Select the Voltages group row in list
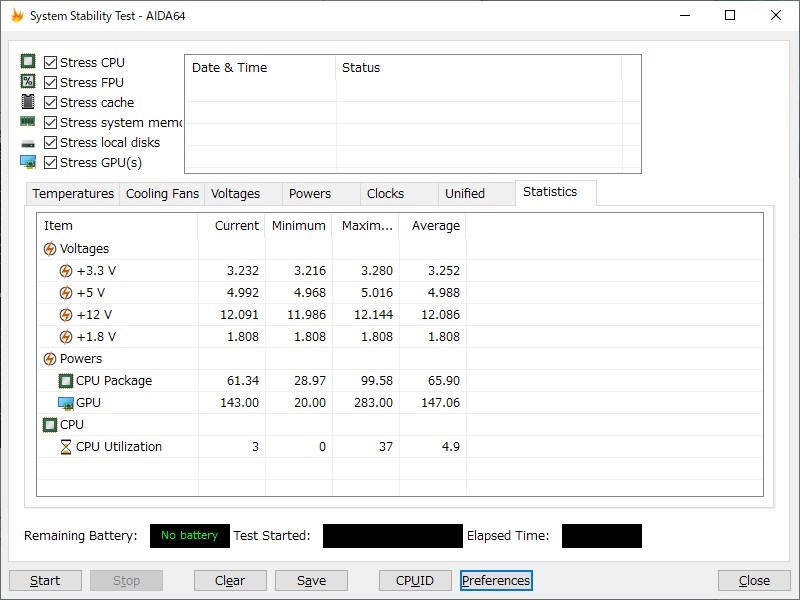 tap(84, 249)
